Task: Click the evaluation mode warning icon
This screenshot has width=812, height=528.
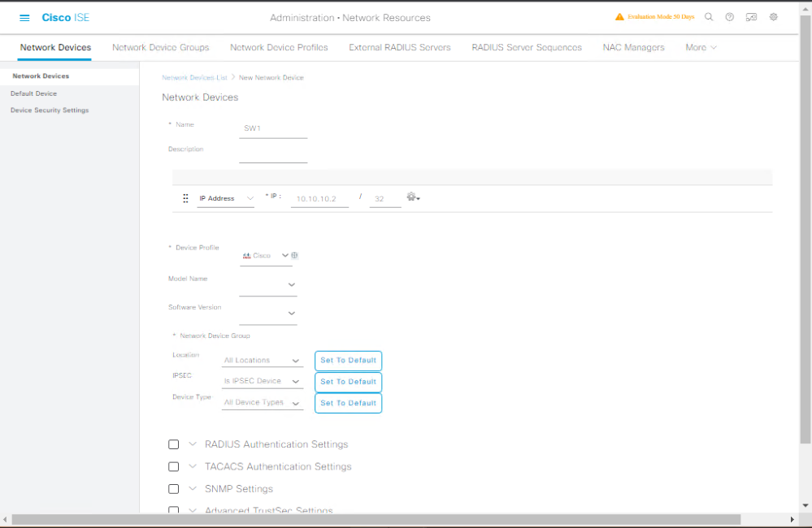Action: (x=619, y=17)
